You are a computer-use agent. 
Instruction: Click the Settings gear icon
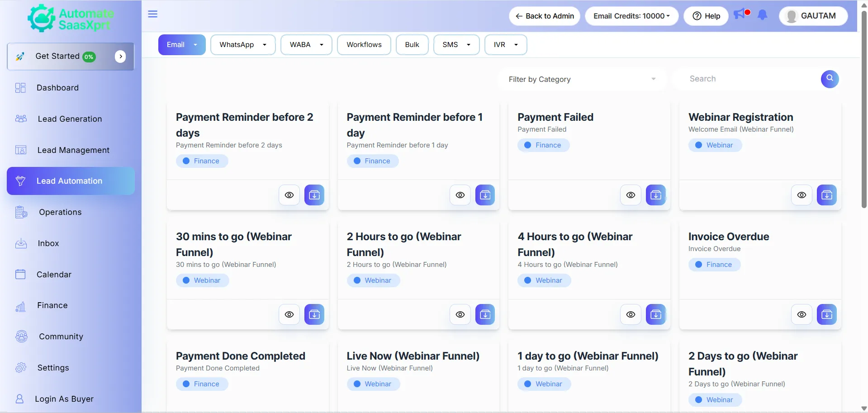point(21,368)
